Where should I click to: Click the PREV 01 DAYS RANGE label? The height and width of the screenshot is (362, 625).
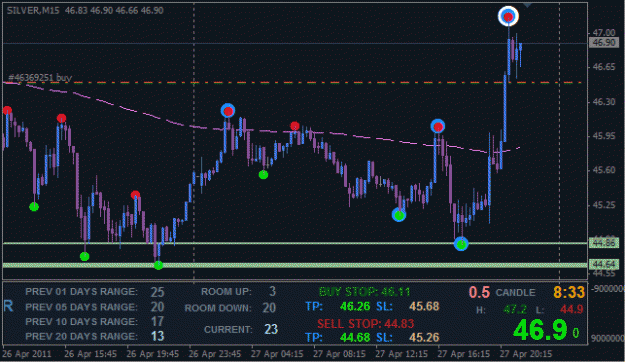click(x=82, y=292)
